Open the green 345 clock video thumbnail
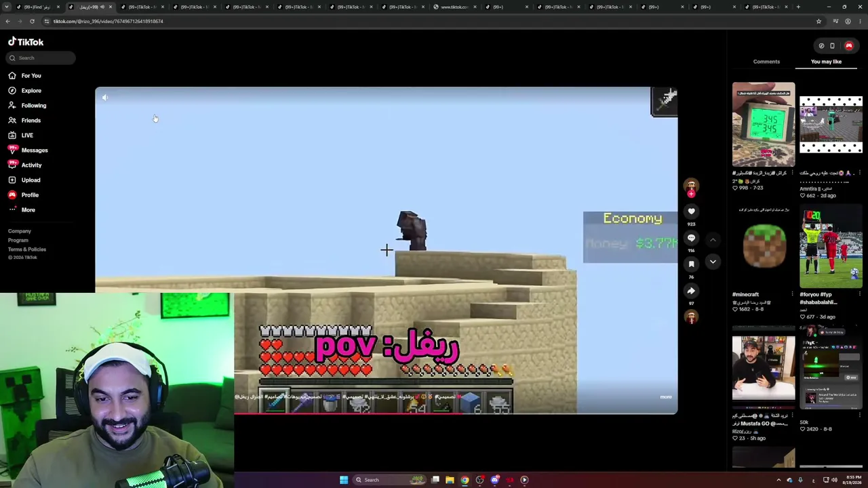 764,125
